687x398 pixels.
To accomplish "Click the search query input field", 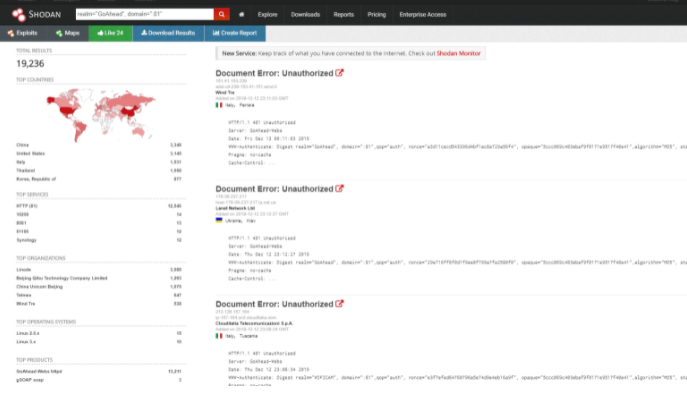I will point(145,14).
